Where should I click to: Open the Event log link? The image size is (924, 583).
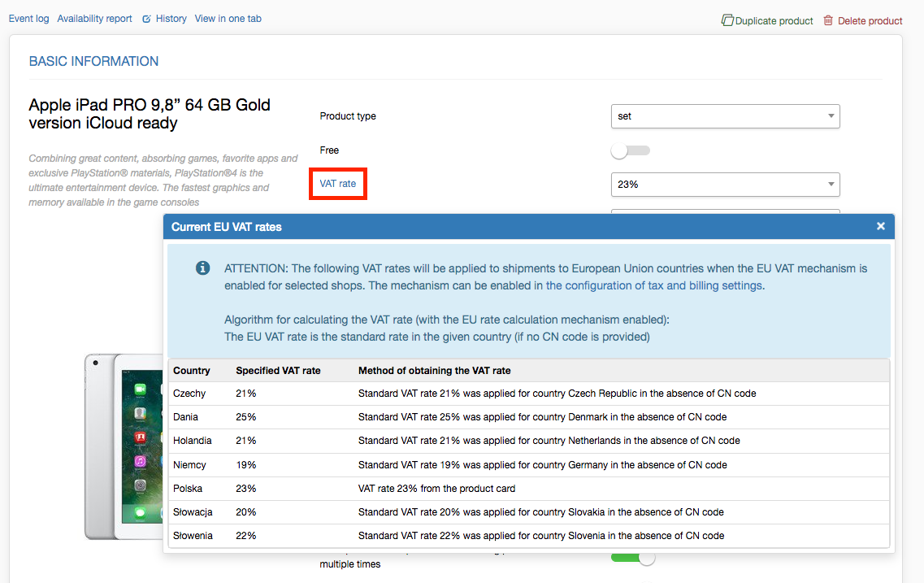(29, 19)
